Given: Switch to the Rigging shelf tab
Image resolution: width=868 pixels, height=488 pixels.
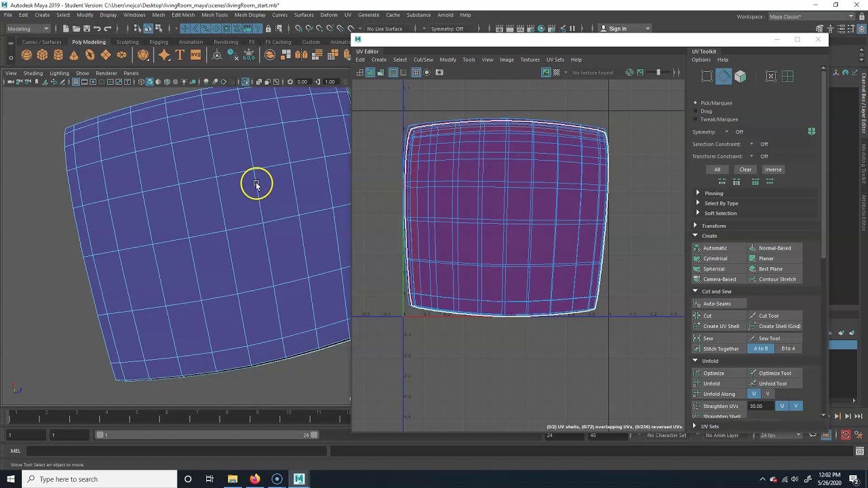Looking at the screenshot, I should click(159, 42).
